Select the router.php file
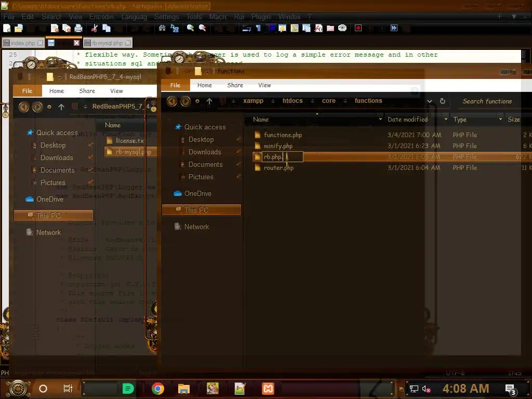This screenshot has height=399, width=532. (x=278, y=168)
